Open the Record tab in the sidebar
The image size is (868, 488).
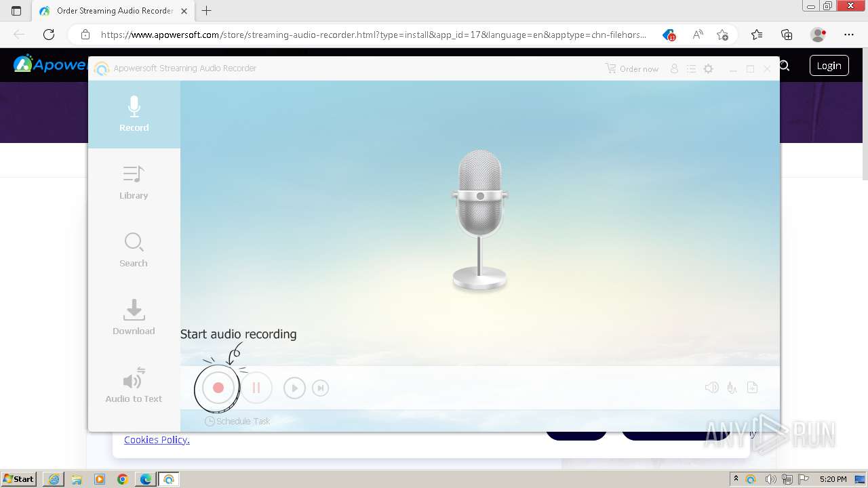134,114
